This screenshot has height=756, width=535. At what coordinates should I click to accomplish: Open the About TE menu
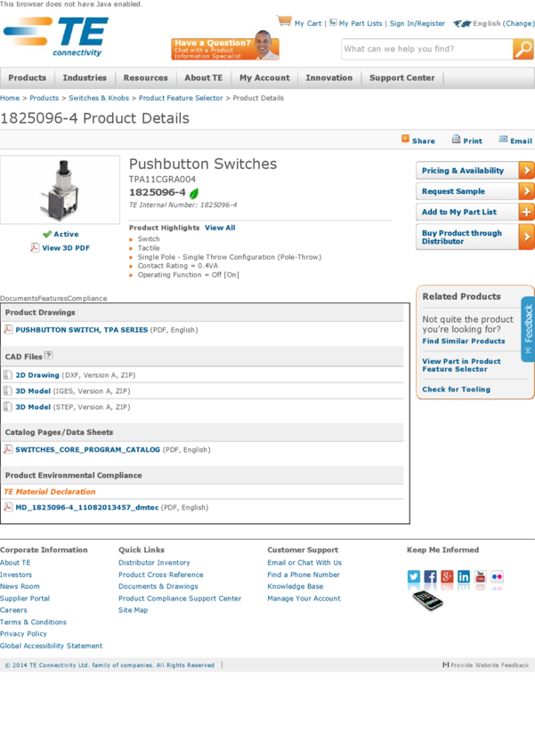[x=204, y=77]
